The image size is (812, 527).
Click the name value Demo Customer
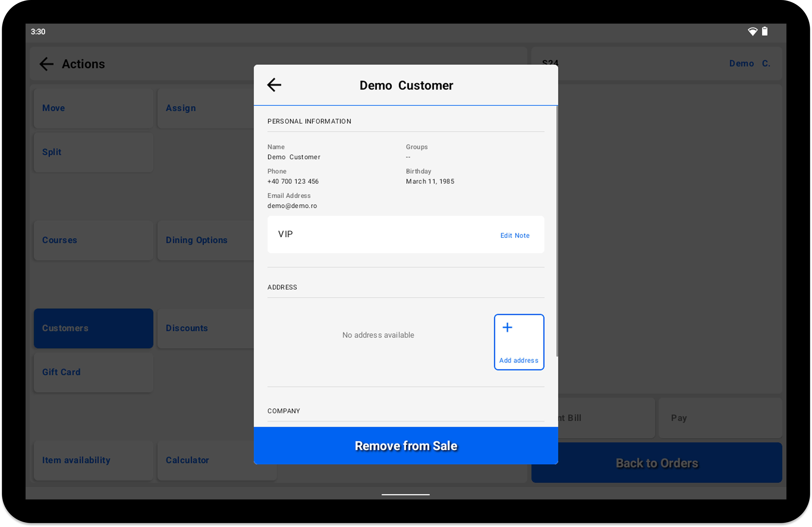[x=294, y=157]
